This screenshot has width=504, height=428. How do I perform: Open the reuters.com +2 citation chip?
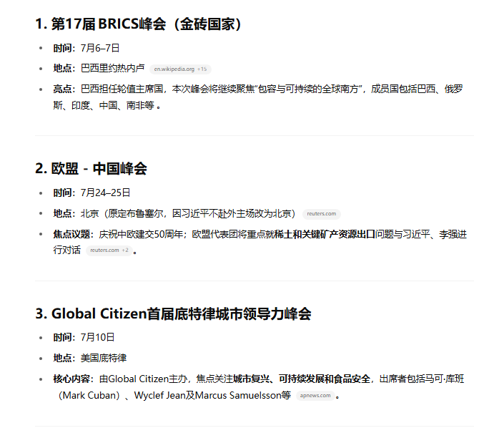[104, 251]
